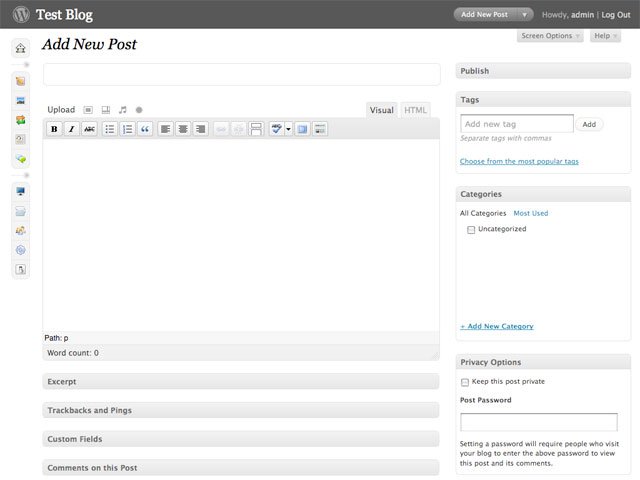The width and height of the screenshot is (640, 480).
Task: Click the + Add New Category link
Action: pos(497,326)
